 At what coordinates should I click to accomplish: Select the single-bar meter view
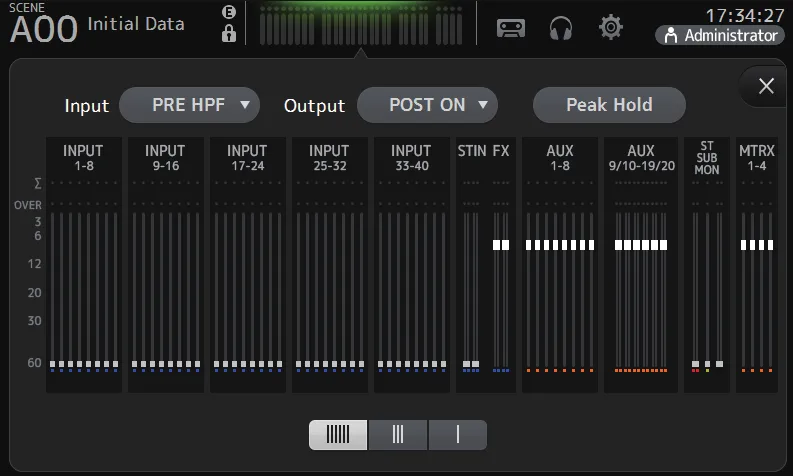[x=458, y=435]
